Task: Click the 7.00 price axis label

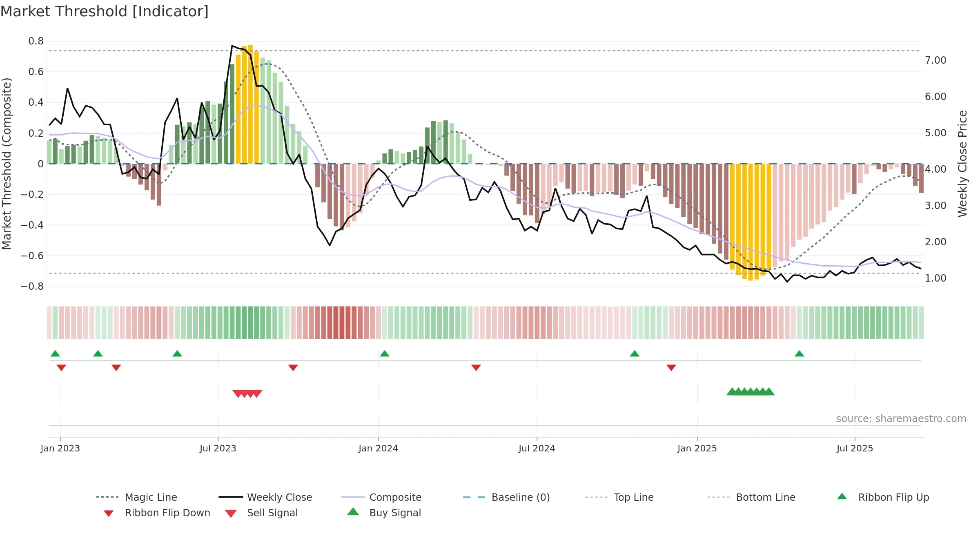Action: pos(935,60)
